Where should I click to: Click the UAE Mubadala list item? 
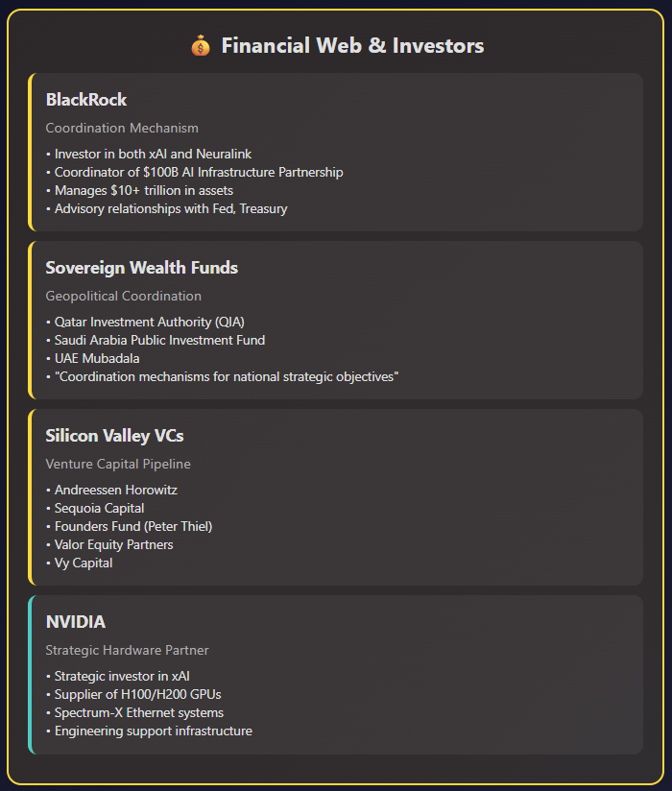pos(97,358)
